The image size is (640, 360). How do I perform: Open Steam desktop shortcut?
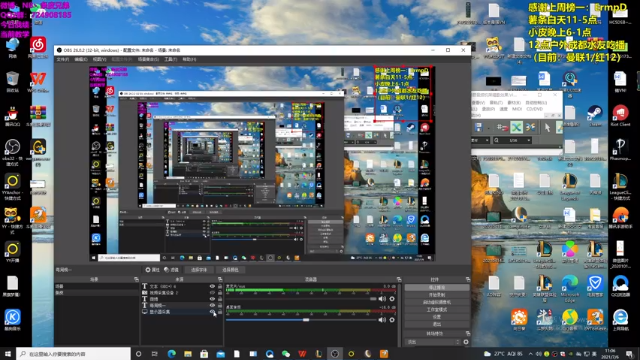coord(595,116)
